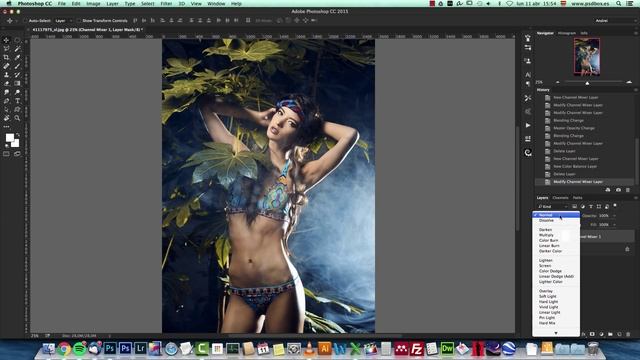The width and height of the screenshot is (640, 360).
Task: Open the Actions play-icon panel in dock
Action: click(x=528, y=125)
